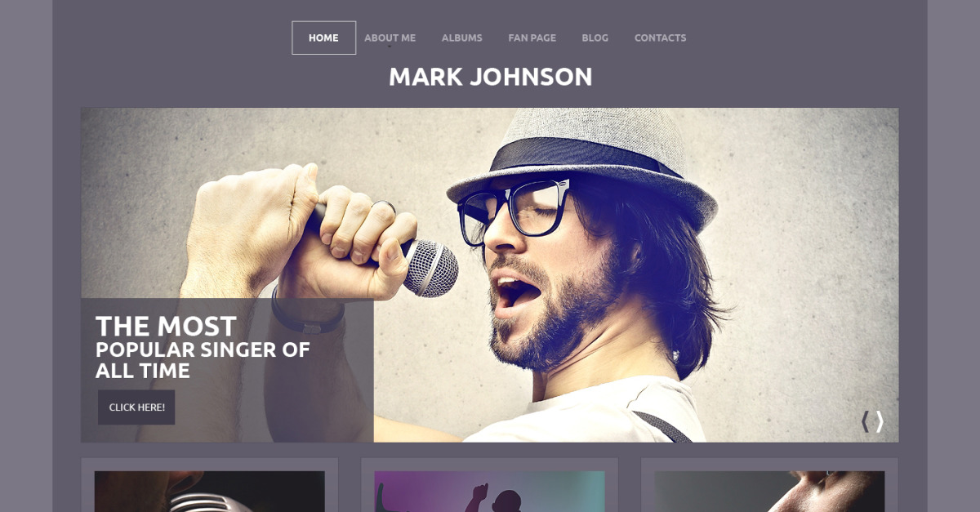This screenshot has width=980, height=512.
Task: Click the CLICK HERE! button
Action: pyautogui.click(x=136, y=407)
